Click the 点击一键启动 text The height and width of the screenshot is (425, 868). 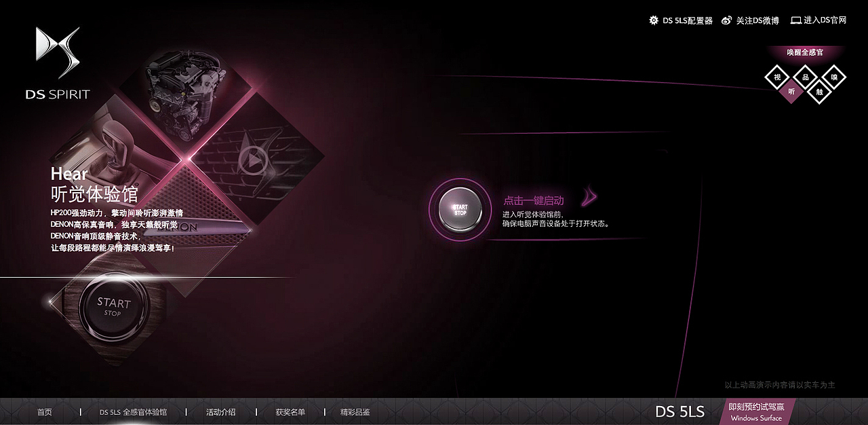(533, 201)
